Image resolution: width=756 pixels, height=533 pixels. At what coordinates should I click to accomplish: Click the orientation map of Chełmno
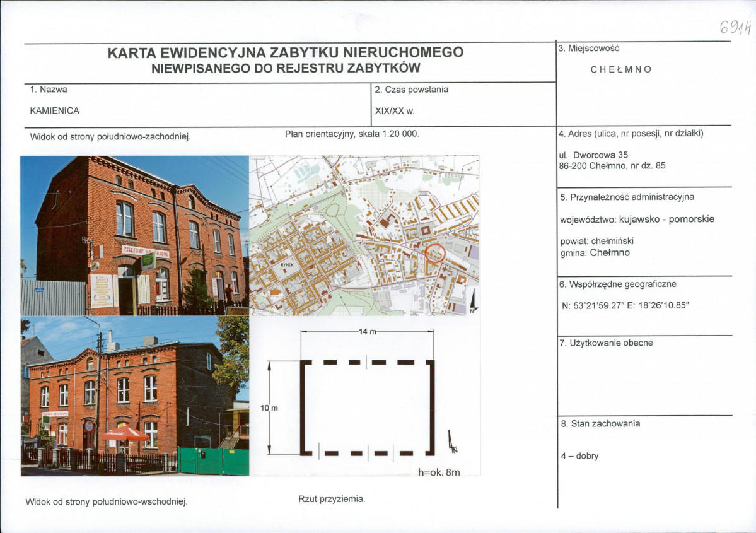[364, 235]
